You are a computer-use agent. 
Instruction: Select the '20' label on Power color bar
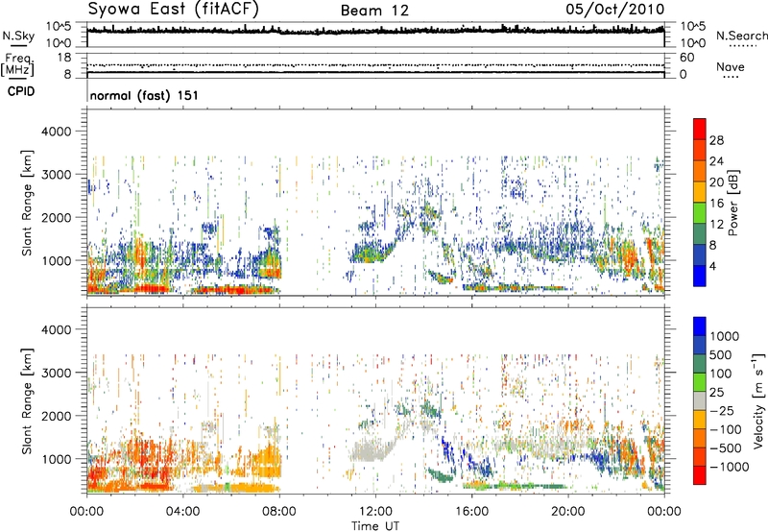(716, 182)
